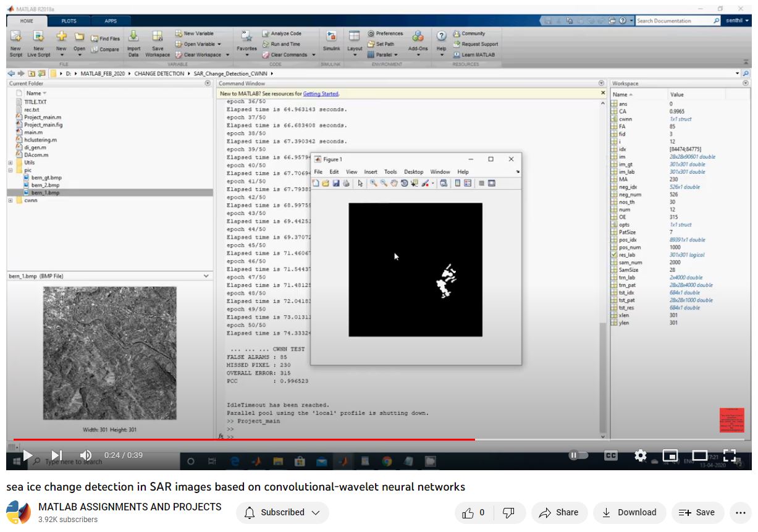Open the Subscribed dropdown button
758x532 pixels.
click(283, 512)
